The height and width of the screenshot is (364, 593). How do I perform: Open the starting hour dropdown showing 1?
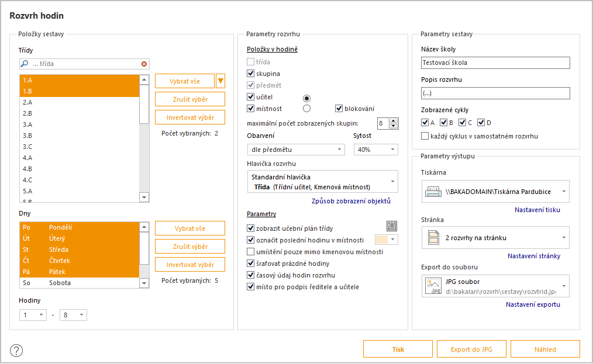click(x=33, y=315)
